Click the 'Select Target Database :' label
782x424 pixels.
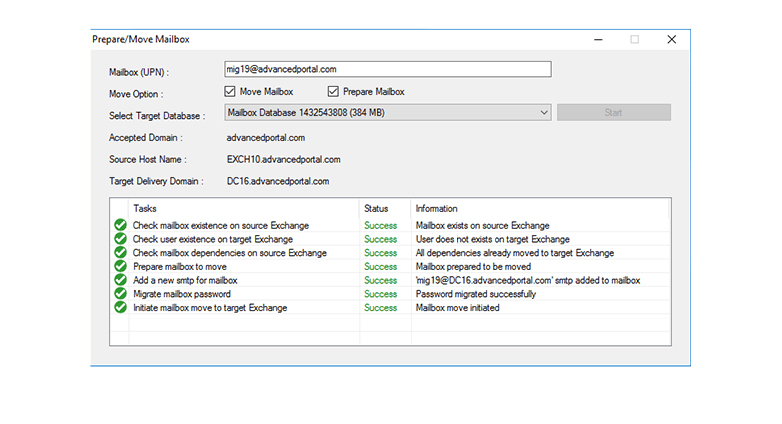(157, 116)
